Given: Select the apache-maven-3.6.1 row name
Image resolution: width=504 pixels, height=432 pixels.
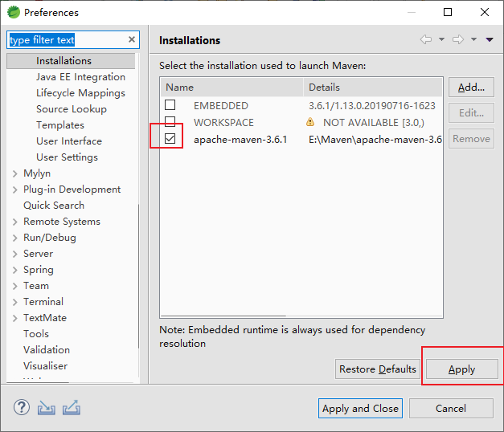Looking at the screenshot, I should 240,140.
